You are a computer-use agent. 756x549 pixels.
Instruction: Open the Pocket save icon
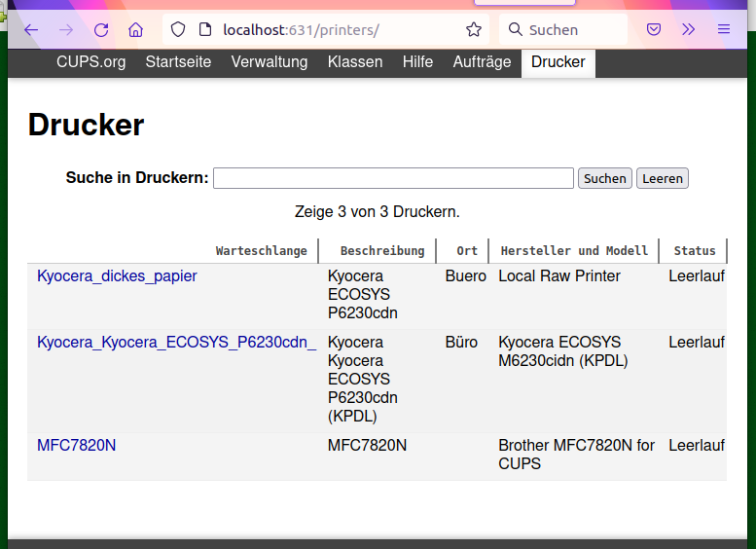[654, 29]
